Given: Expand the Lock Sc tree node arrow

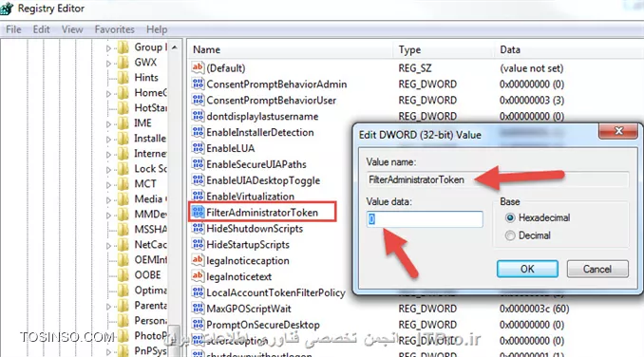Looking at the screenshot, I should coord(108,169).
